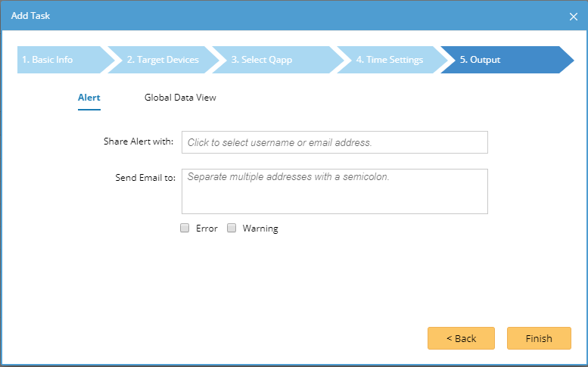Close the Add Task dialog
The height and width of the screenshot is (367, 588).
[x=573, y=16]
